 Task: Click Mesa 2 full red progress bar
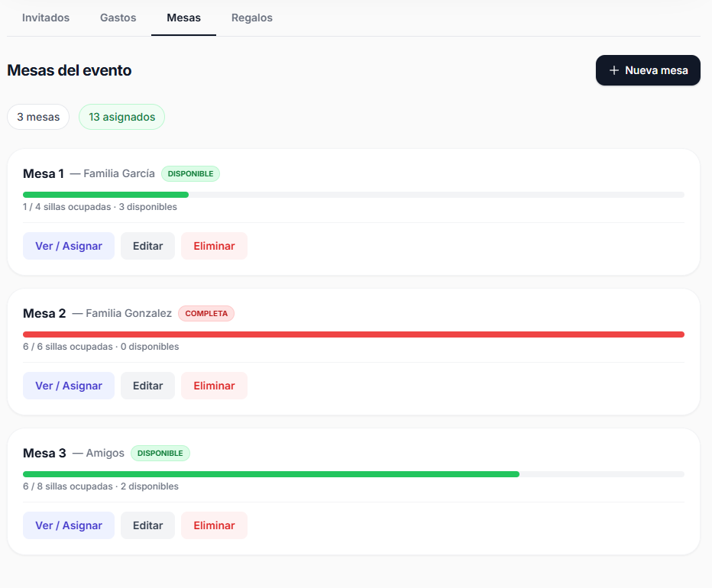pyautogui.click(x=354, y=334)
